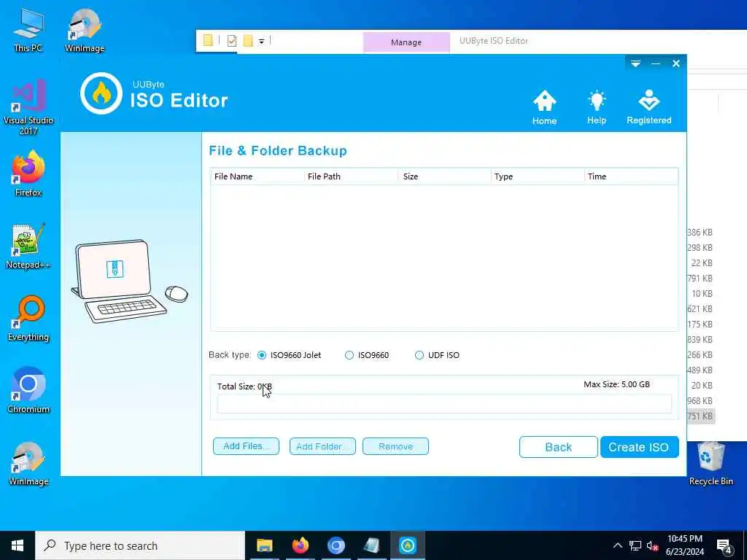747x560 pixels.
Task: Open the ISO Editor title bar dropdown menu
Action: [x=635, y=63]
